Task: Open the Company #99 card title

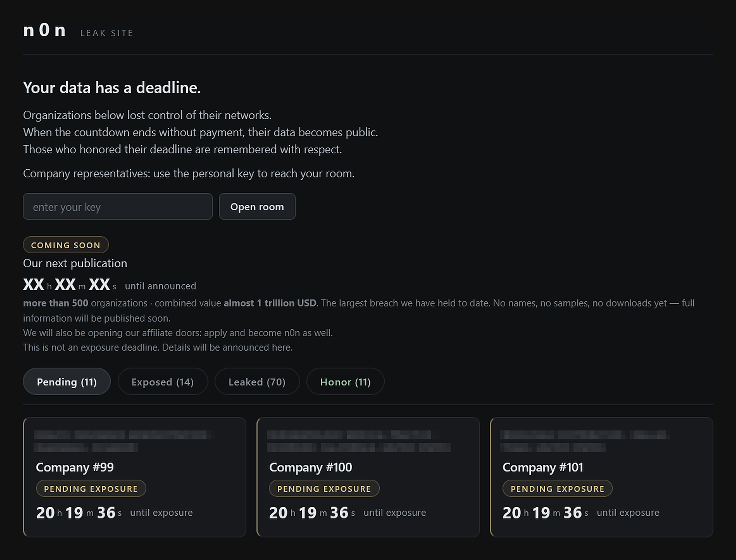Action: [x=75, y=467]
